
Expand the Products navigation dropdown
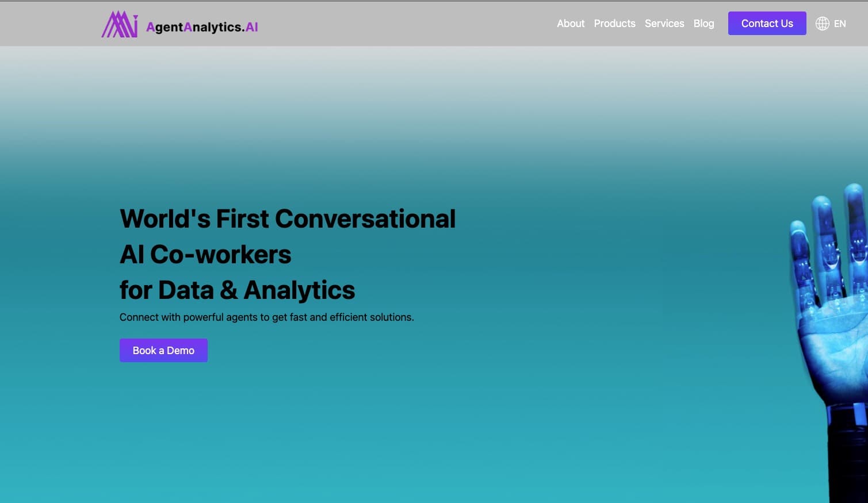point(614,24)
